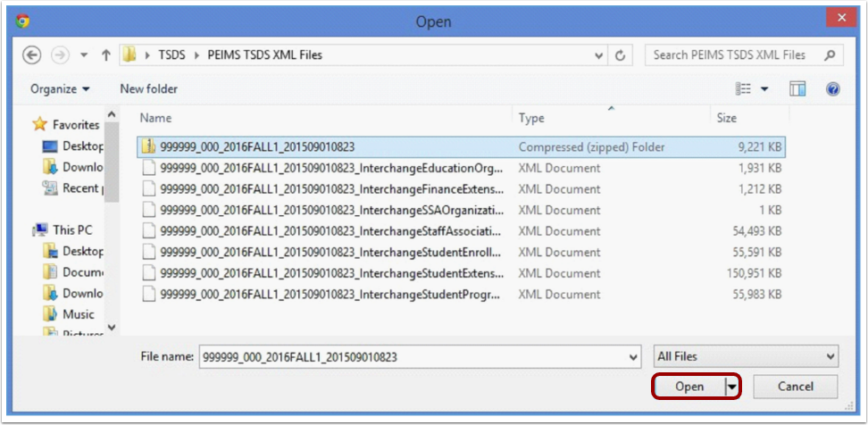
Task: Open the recent locations dropdown arrow
Action: pyautogui.click(x=84, y=55)
